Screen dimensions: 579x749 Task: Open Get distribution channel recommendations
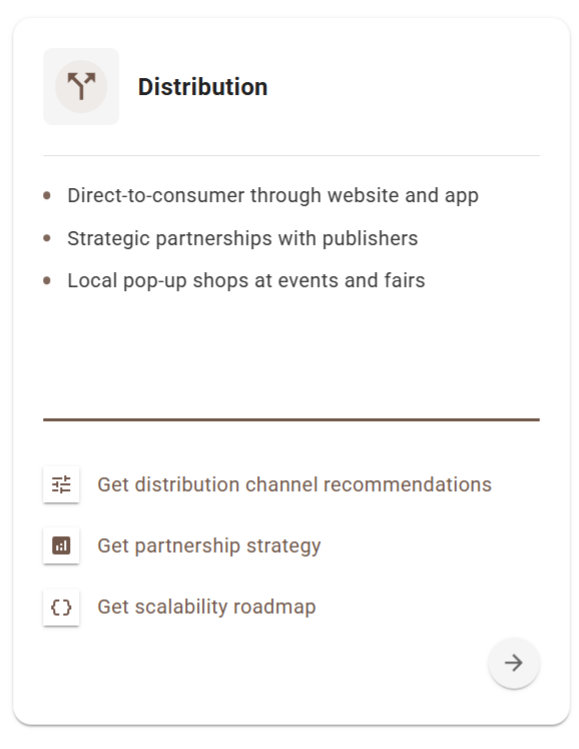(x=294, y=484)
